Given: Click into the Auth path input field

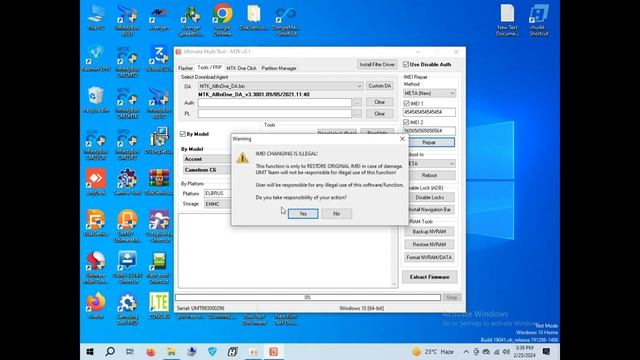Looking at the screenshot, I should pos(275,102).
